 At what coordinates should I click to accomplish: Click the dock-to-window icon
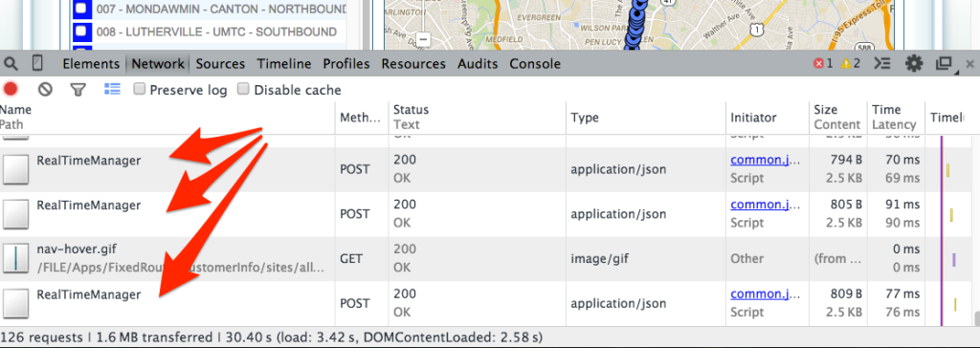[x=943, y=64]
